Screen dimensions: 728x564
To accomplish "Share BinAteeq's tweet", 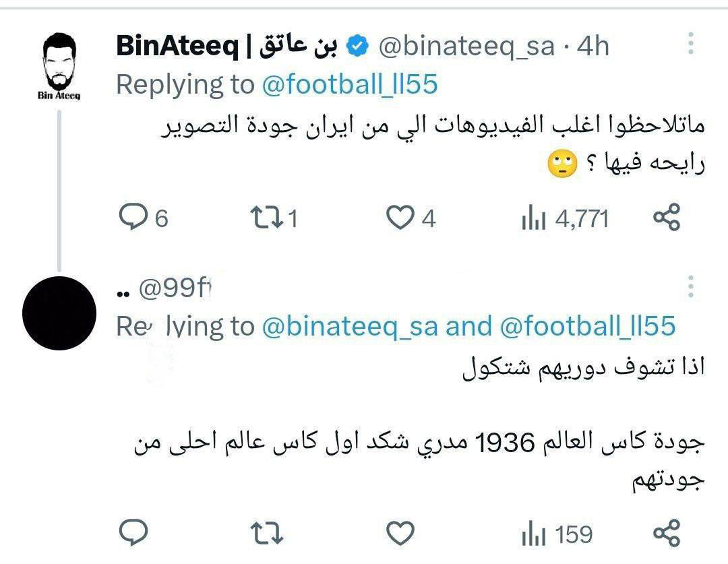I will click(x=667, y=218).
